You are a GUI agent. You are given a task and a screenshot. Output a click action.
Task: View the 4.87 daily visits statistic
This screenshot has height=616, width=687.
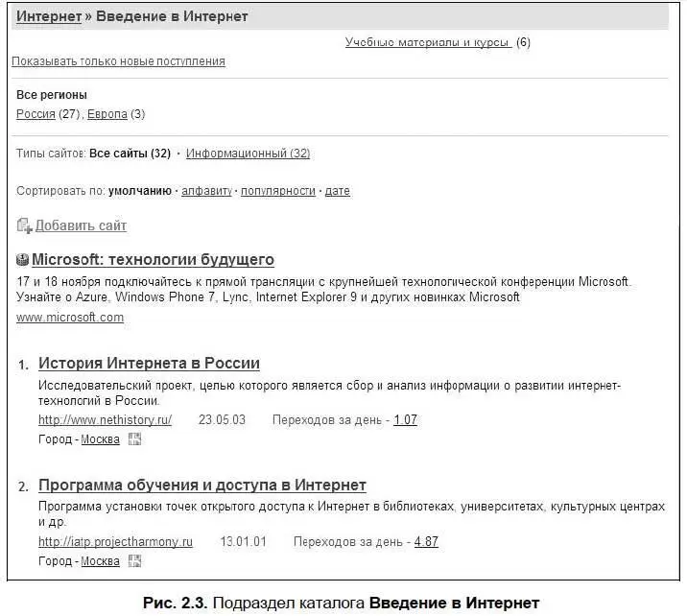(x=426, y=542)
